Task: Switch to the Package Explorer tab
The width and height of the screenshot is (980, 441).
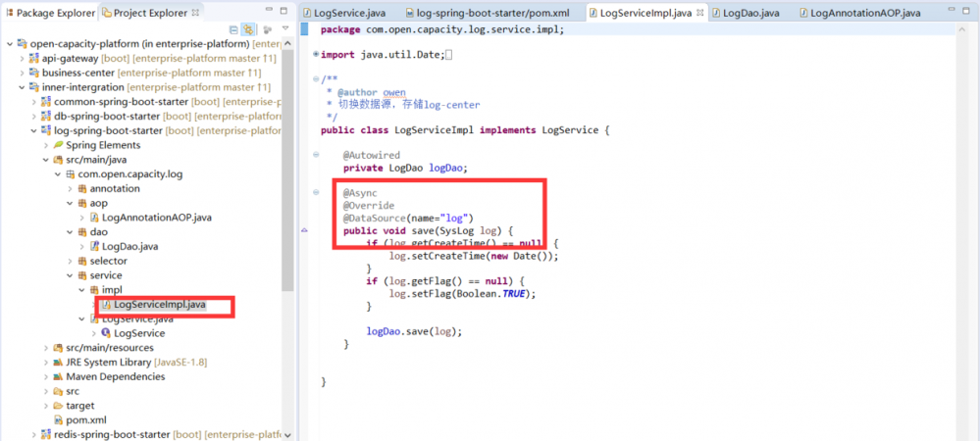Action: tap(50, 13)
